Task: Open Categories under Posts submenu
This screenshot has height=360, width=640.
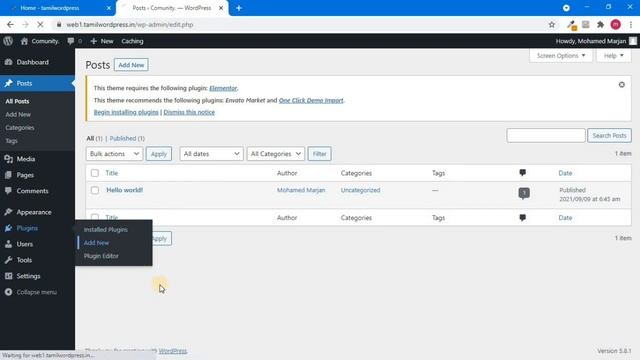Action: coord(20,127)
